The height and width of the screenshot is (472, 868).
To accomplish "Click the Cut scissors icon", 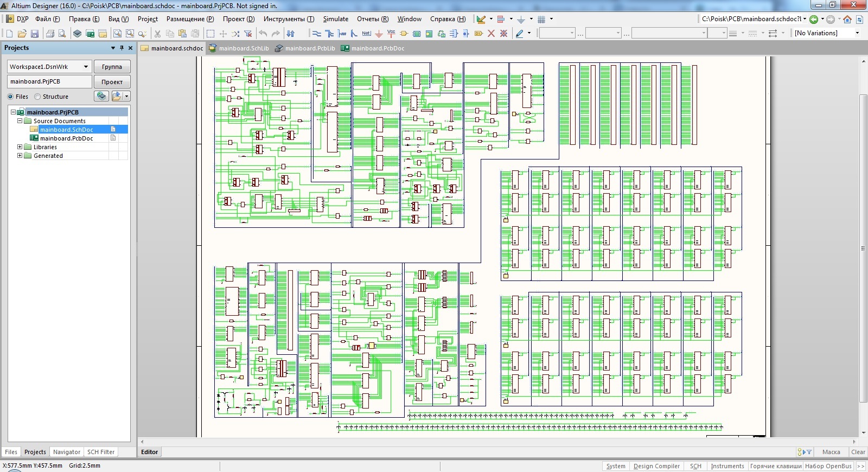I will coord(157,34).
